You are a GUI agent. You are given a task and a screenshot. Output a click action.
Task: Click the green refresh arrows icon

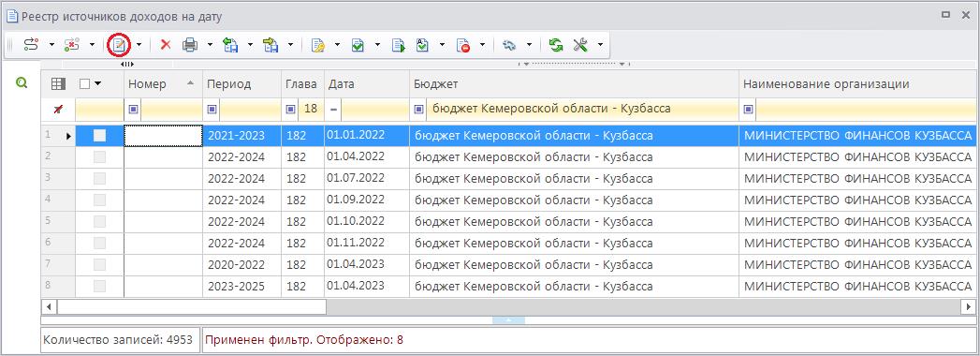[x=556, y=44]
